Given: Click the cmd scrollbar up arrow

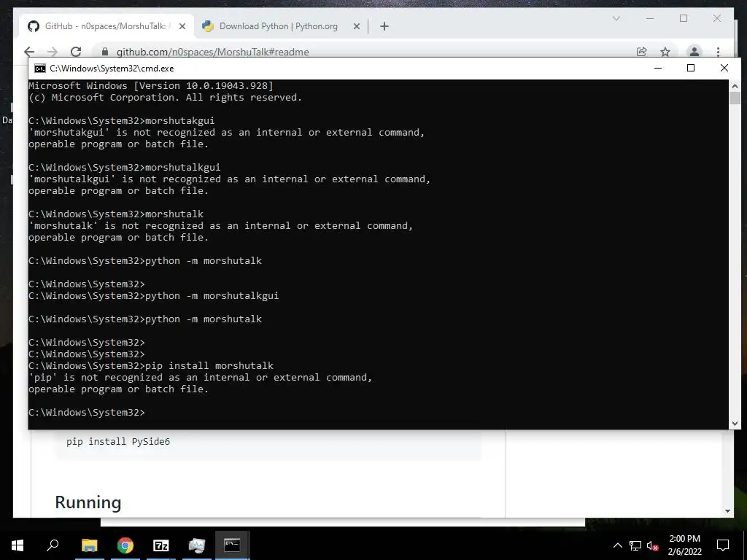Looking at the screenshot, I should [x=735, y=86].
